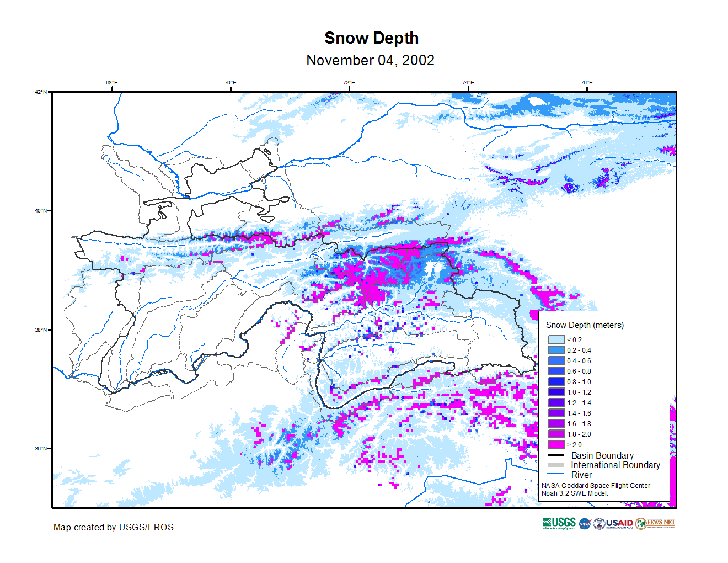Click the 40°N latitude label

click(41, 210)
